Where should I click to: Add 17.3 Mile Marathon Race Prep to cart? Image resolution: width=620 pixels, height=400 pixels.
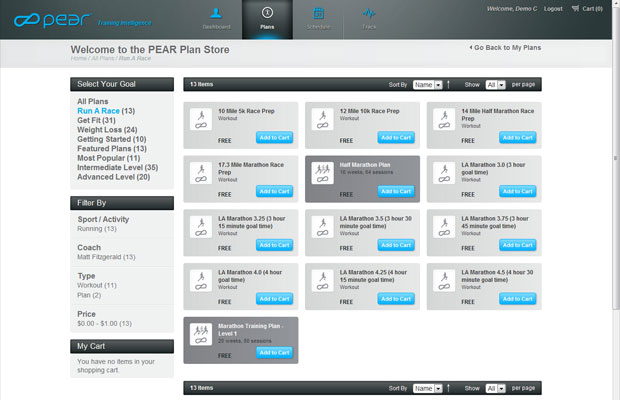274,191
